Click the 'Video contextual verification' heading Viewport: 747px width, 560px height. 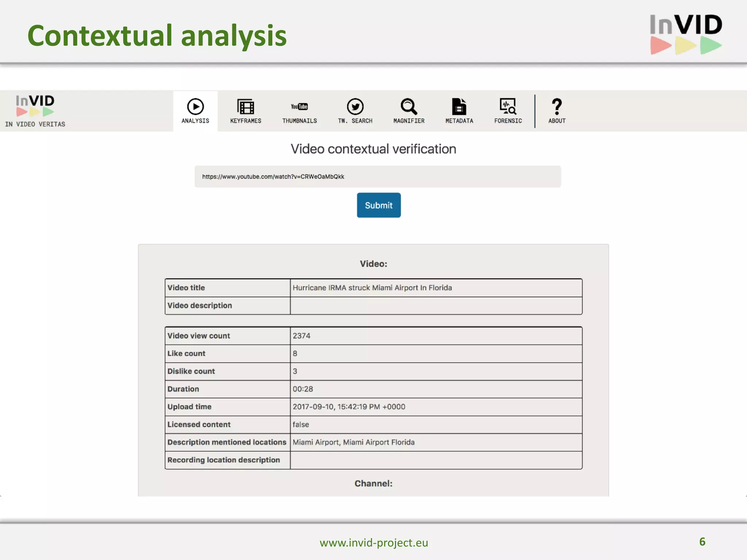(x=373, y=149)
